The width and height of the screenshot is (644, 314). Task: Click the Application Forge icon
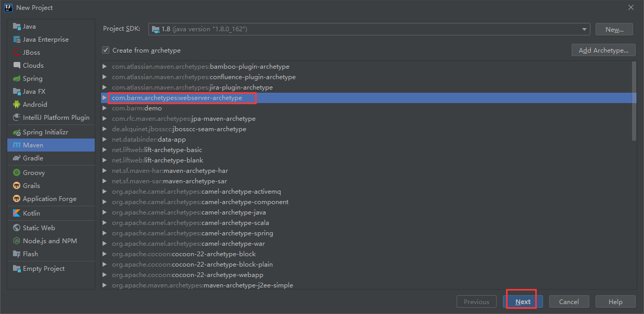click(x=17, y=199)
